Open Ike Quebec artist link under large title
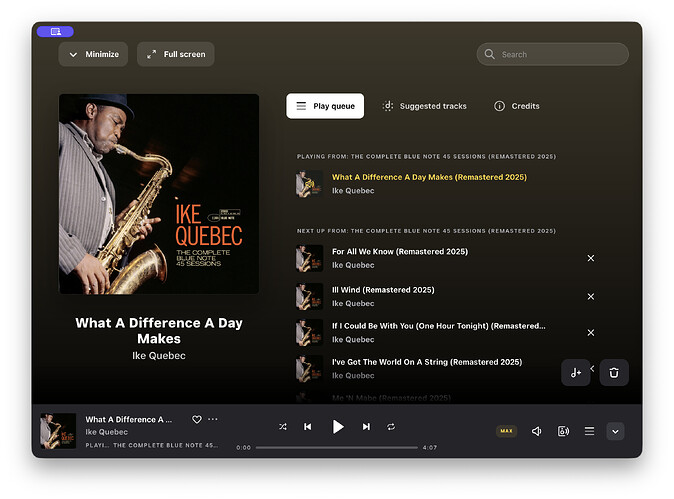674x499 pixels. pos(159,356)
